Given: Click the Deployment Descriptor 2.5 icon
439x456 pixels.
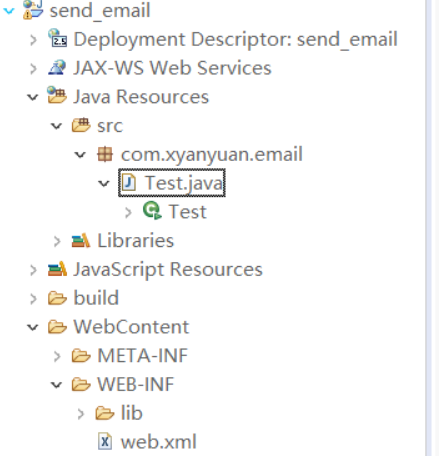Looking at the screenshot, I should point(57,38).
